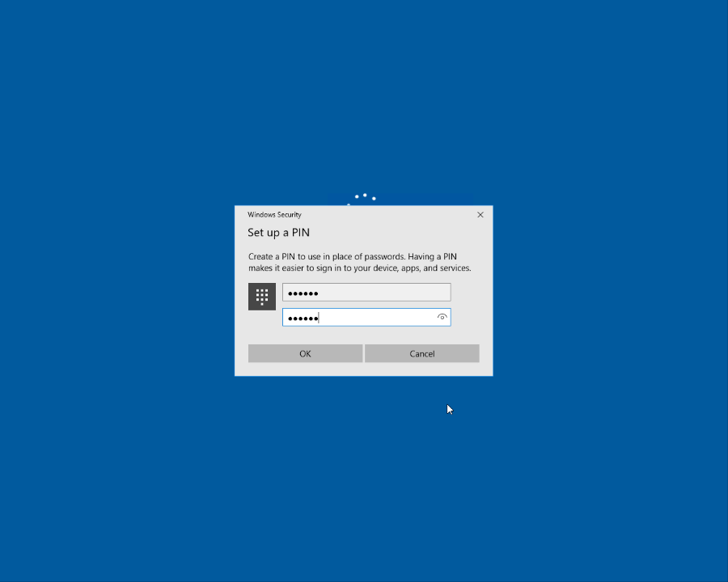Click masked dots in the first PIN field
Screen dimensions: 728x582
303,293
